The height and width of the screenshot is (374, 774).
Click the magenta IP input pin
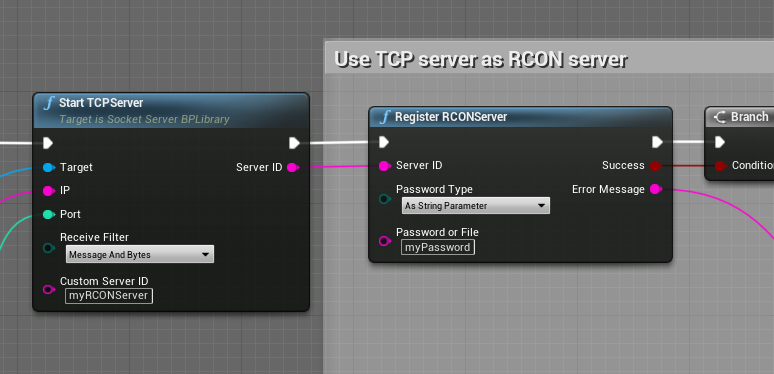tap(48, 190)
